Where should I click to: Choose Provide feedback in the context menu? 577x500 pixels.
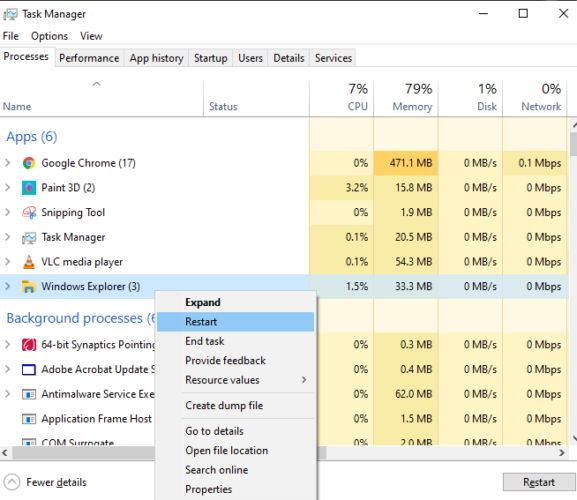pos(236,361)
